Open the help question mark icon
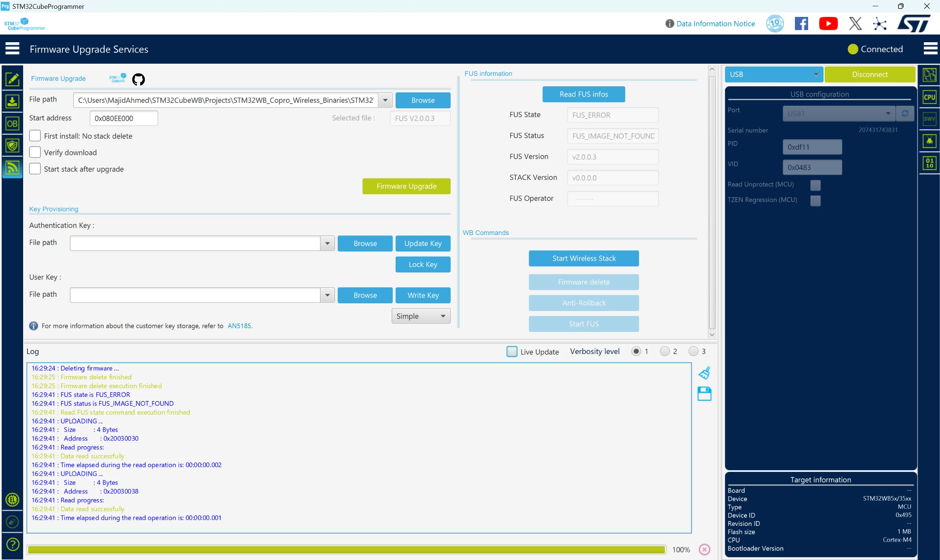Screen dimensions: 940x560 point(12,544)
